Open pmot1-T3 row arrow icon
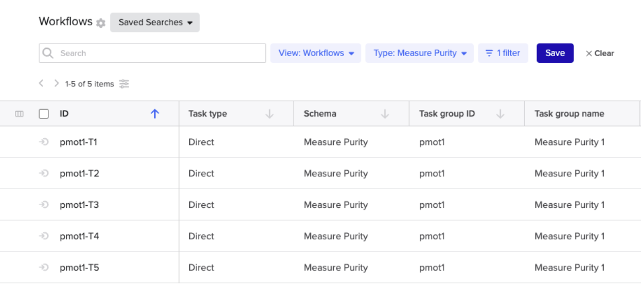The height and width of the screenshot is (288, 644). 44,205
